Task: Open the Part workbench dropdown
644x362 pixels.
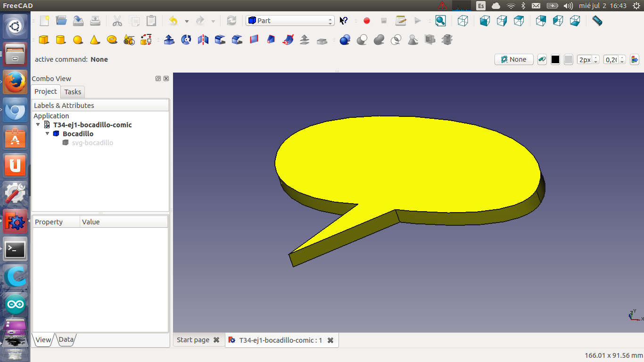Action: (x=289, y=21)
